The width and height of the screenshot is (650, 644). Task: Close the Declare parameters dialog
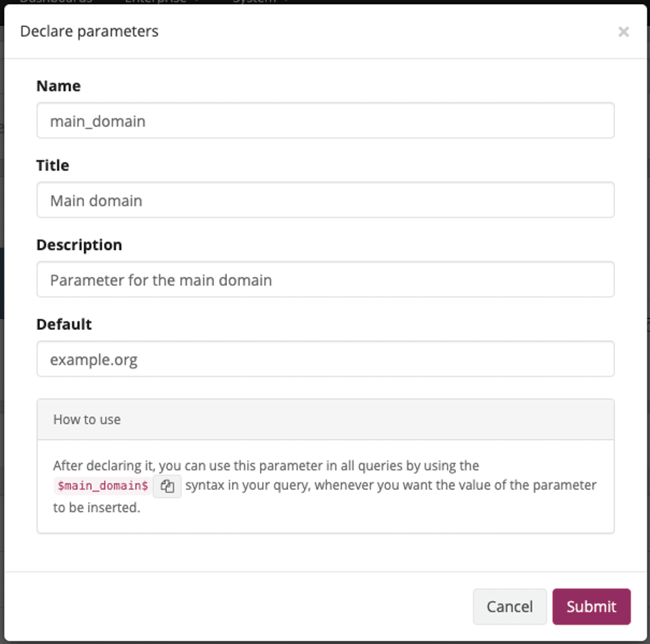[x=624, y=32]
